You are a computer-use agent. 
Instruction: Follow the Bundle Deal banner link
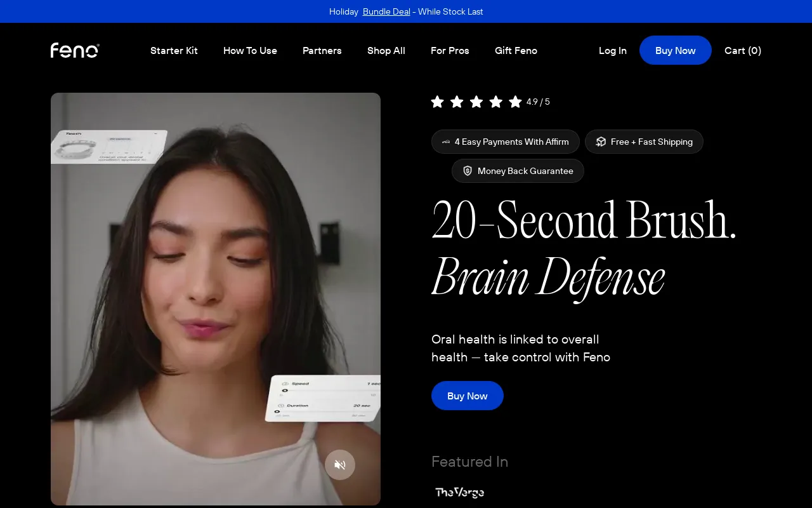tap(386, 11)
